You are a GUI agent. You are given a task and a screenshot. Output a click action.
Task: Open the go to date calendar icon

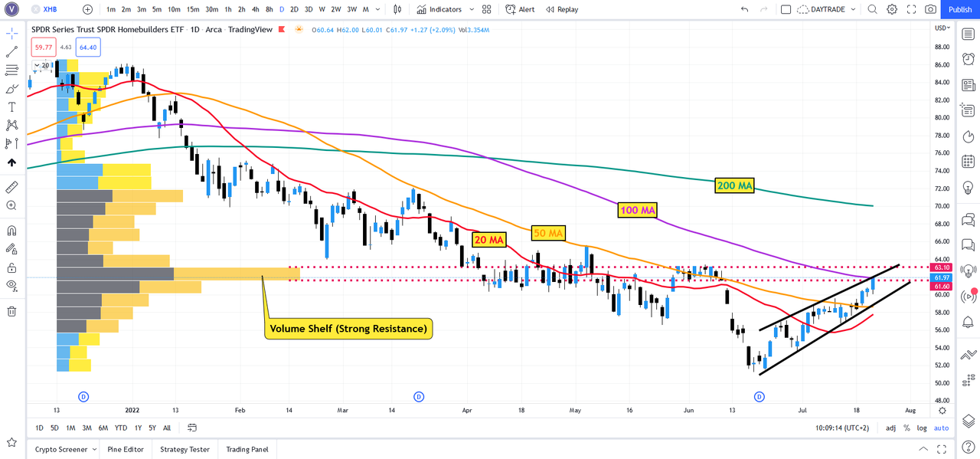[x=192, y=428]
